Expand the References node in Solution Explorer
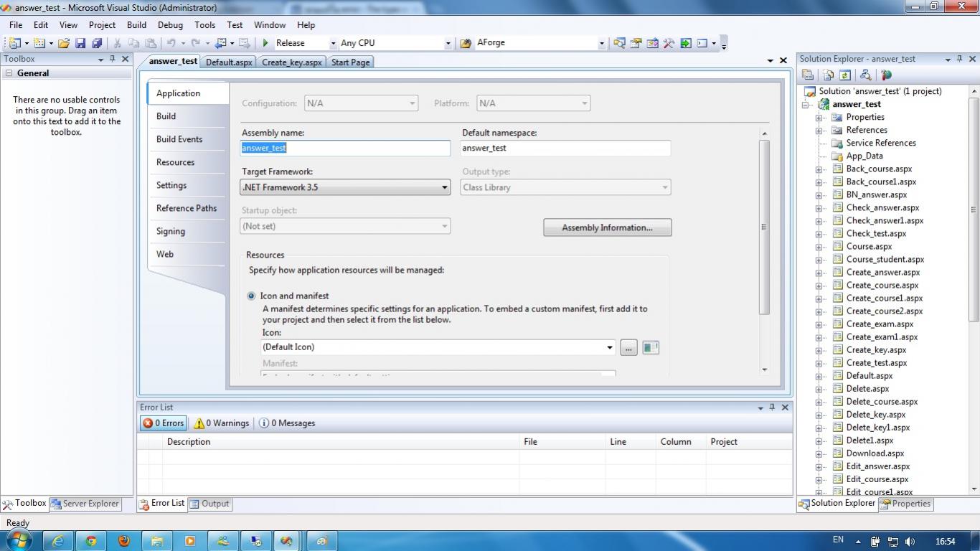Screen dimensions: 980x551 point(819,131)
